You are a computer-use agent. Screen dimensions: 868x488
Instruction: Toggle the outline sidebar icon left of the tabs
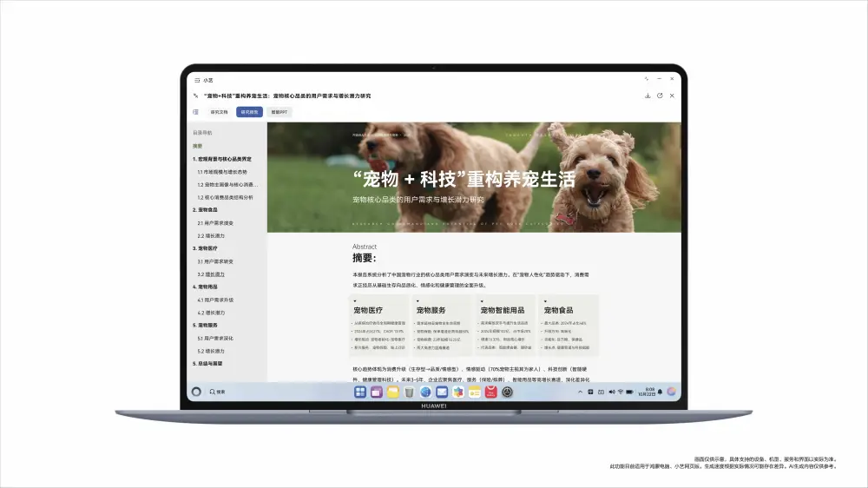point(195,112)
